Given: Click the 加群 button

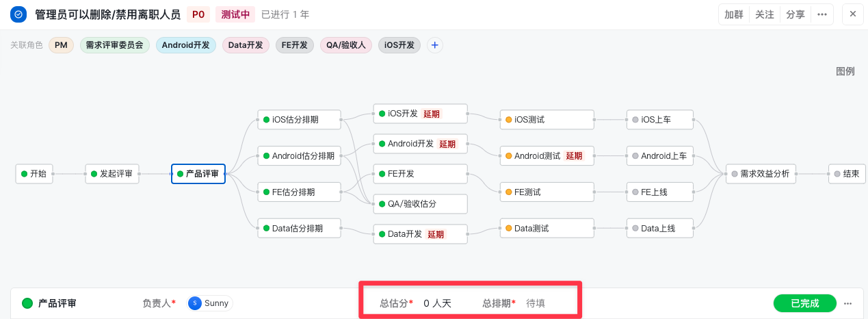Looking at the screenshot, I should 734,14.
